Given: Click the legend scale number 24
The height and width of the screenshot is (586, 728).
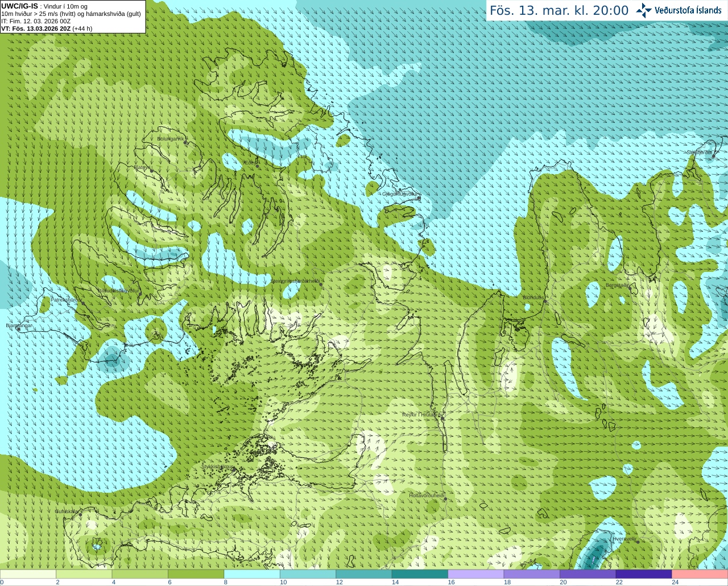Looking at the screenshot, I should pyautogui.click(x=675, y=582).
